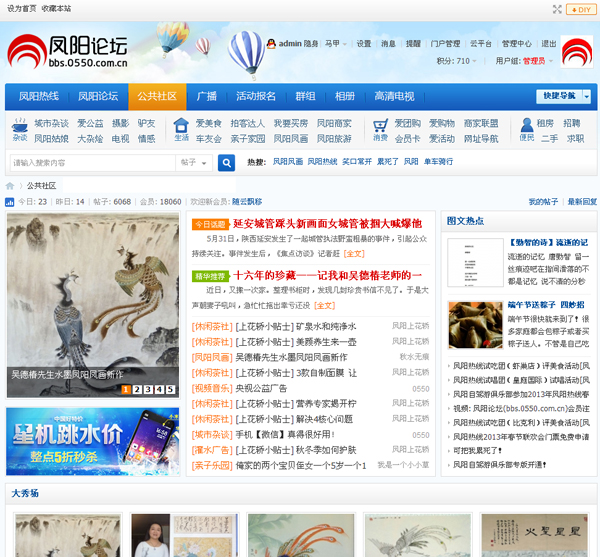Expand the 用户组 管理员 dropdown

[524, 61]
